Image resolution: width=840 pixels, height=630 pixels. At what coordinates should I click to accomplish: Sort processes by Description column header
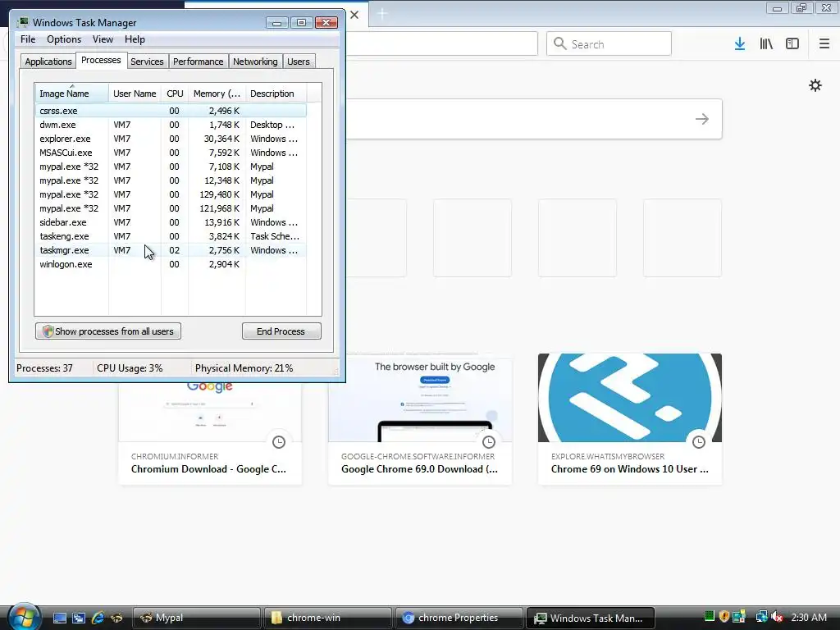click(x=276, y=94)
